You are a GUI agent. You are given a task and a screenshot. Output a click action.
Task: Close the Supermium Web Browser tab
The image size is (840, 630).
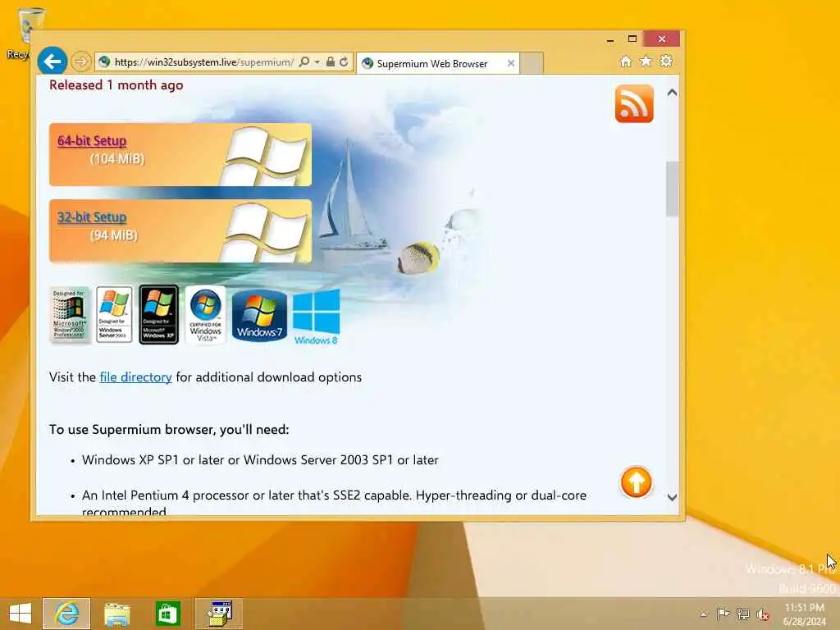(x=511, y=64)
